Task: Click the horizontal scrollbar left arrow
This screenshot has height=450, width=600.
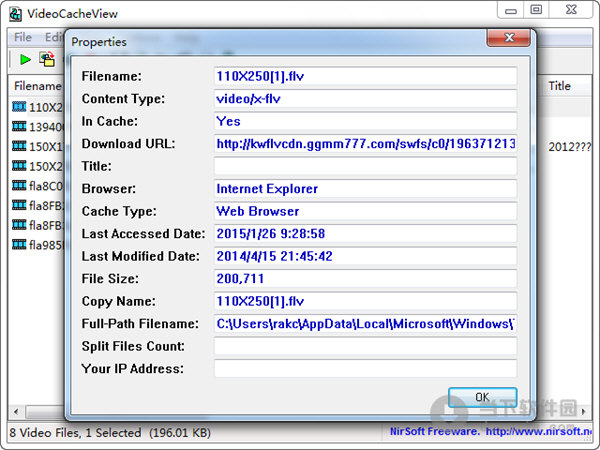Action: (16, 412)
